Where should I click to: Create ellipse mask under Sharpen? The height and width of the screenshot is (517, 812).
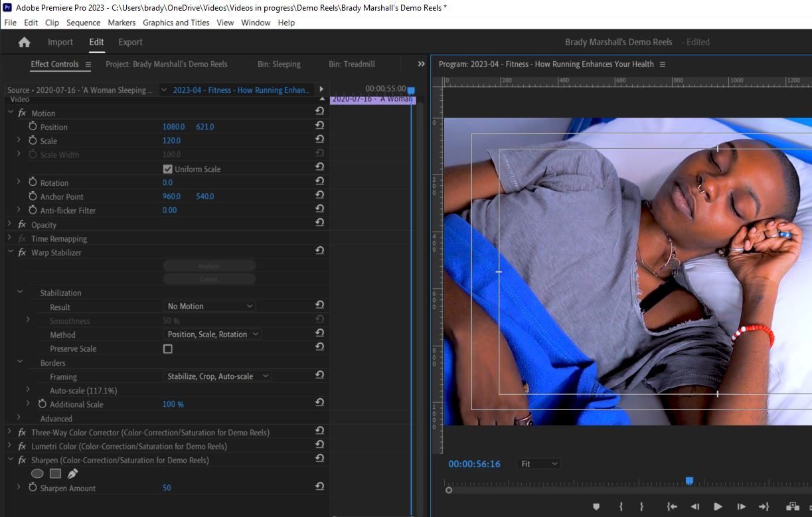37,474
